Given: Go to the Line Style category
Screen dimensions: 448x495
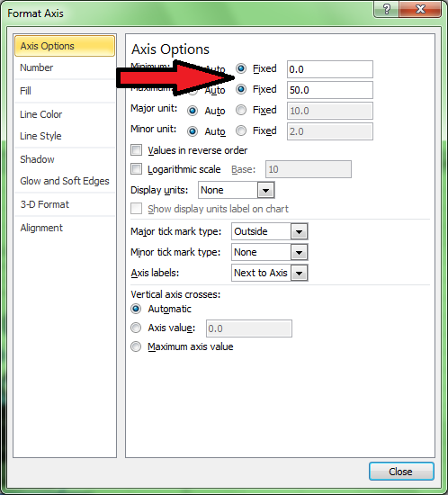Looking at the screenshot, I should pyautogui.click(x=65, y=136).
